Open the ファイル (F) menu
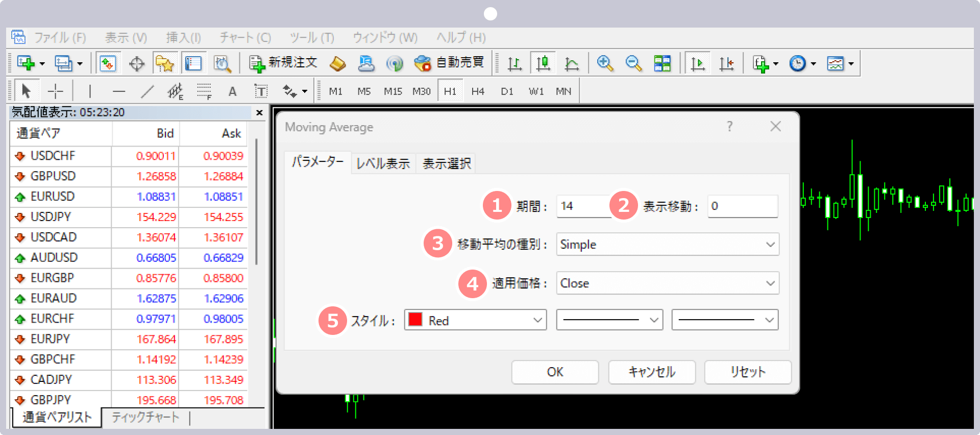This screenshot has height=435, width=980. tap(60, 38)
